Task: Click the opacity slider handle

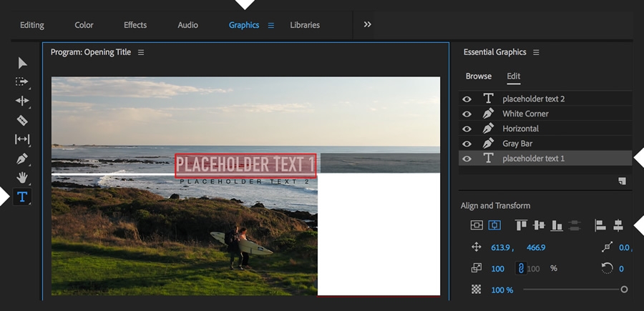Action: [x=624, y=290]
